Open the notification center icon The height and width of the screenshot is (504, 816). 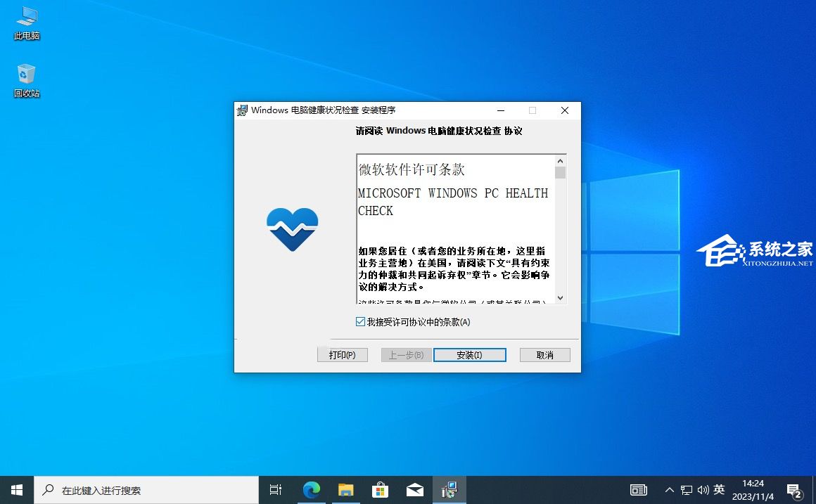pyautogui.click(x=794, y=490)
